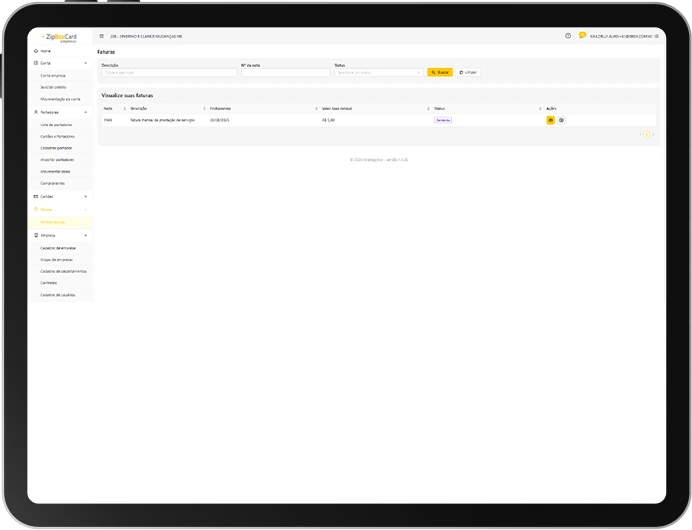
Task: Click the yellow action icon in invoice row
Action: click(x=550, y=120)
